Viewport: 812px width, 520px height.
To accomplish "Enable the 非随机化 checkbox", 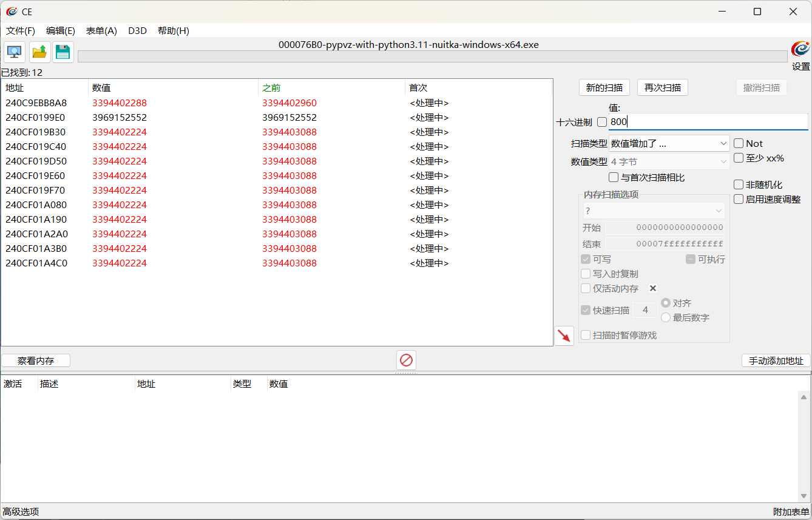I will click(x=739, y=184).
